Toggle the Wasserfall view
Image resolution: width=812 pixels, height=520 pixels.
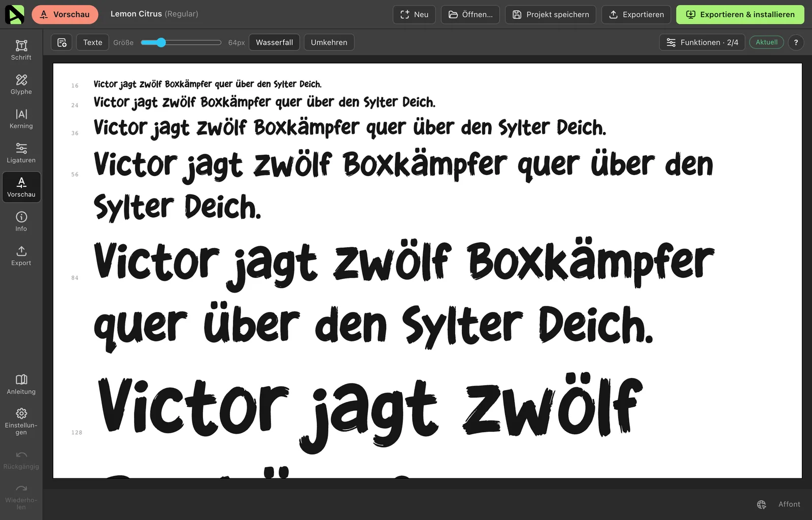pyautogui.click(x=275, y=42)
